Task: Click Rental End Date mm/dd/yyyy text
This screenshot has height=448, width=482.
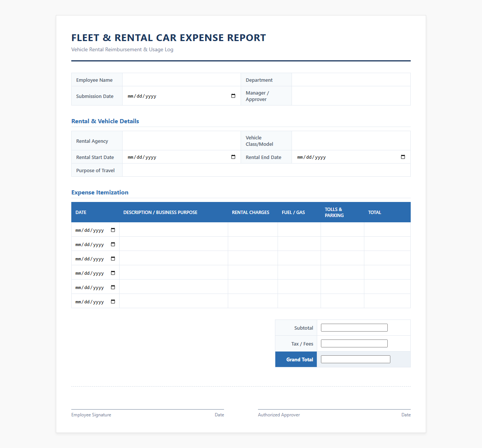Action: tap(312, 157)
